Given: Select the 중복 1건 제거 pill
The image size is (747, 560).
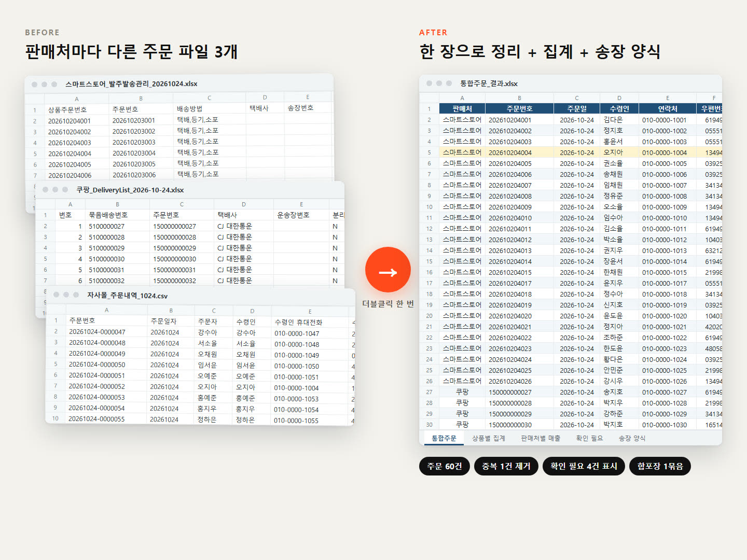Looking at the screenshot, I should click(506, 466).
